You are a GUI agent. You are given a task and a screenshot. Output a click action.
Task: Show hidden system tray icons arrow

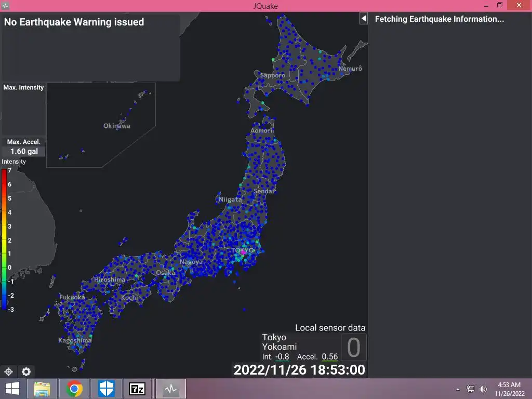[x=458, y=389]
